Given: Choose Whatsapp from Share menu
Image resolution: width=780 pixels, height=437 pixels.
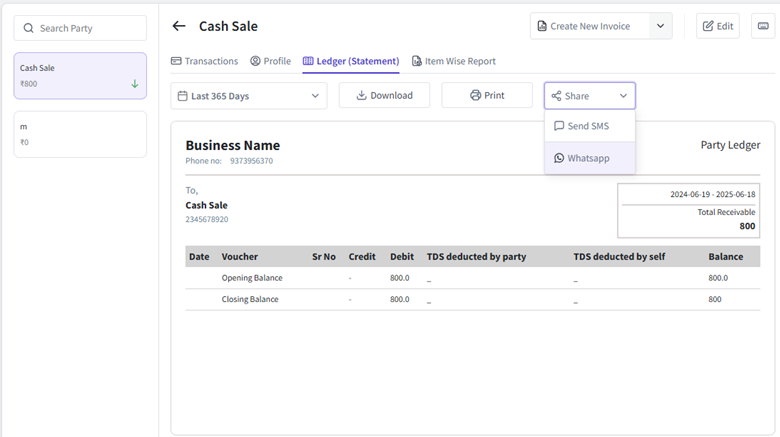Looking at the screenshot, I should 590,158.
